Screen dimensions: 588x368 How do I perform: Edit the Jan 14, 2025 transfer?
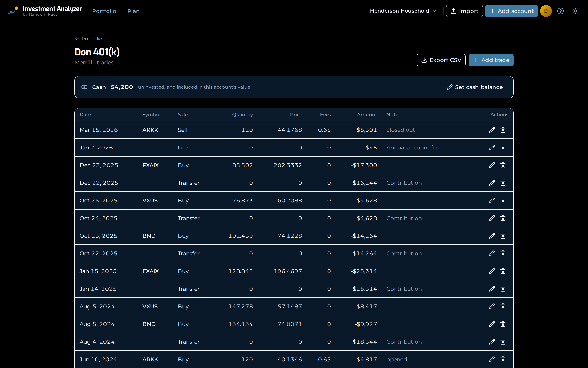tap(492, 289)
